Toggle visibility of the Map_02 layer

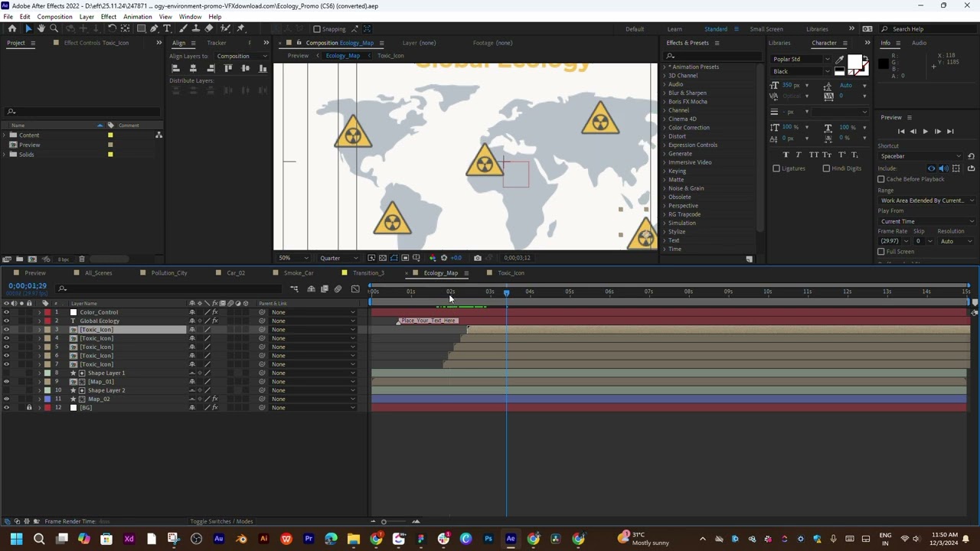pos(7,399)
